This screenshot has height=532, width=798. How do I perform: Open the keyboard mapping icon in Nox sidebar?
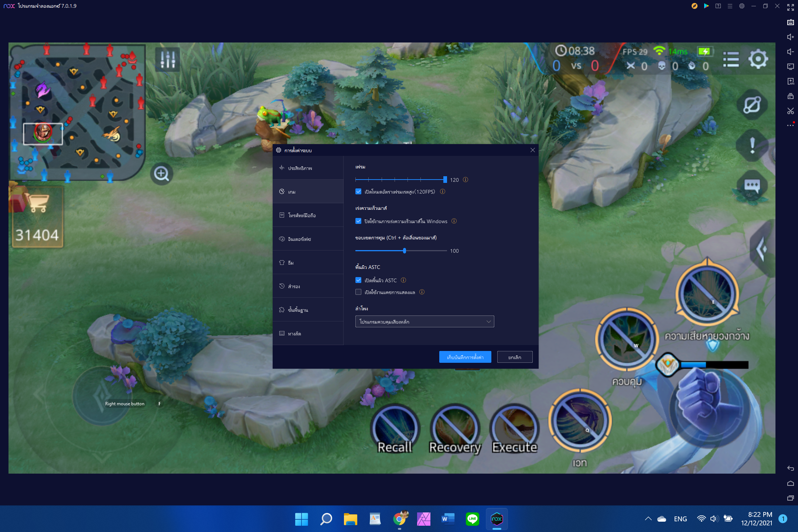click(790, 23)
